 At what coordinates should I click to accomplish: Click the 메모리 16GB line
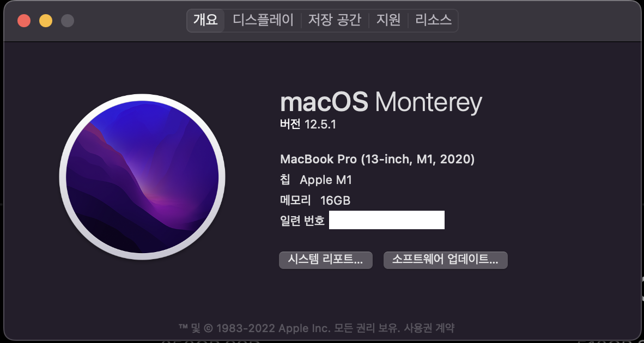(315, 200)
